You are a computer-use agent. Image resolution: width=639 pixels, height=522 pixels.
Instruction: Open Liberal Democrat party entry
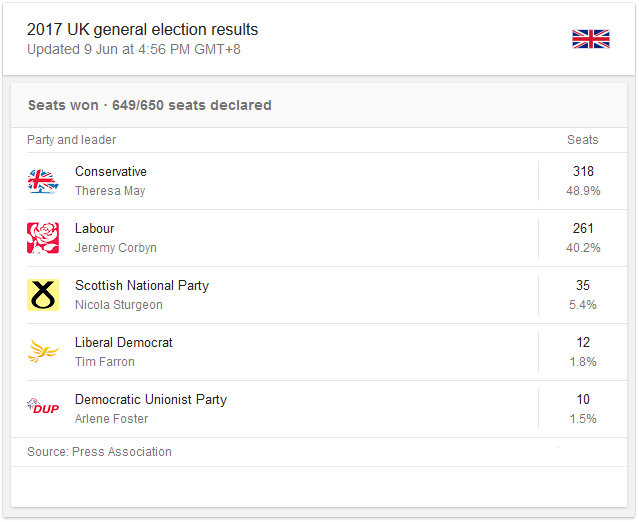124,343
